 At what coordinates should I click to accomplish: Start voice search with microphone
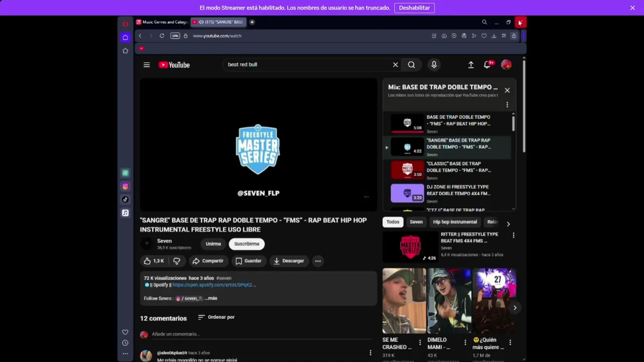click(434, 65)
